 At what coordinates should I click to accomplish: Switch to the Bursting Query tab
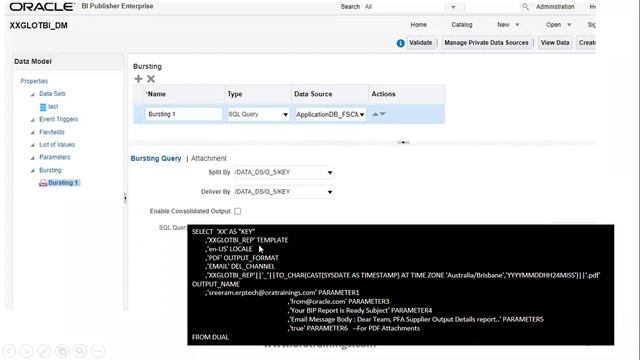point(156,158)
